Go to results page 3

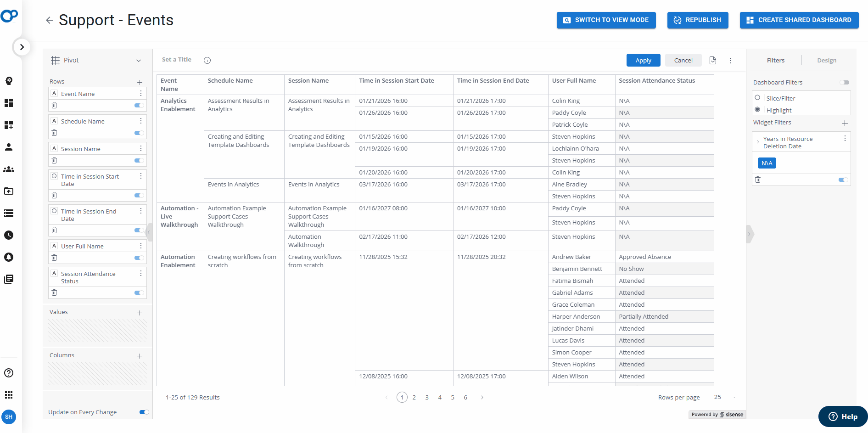[426, 397]
